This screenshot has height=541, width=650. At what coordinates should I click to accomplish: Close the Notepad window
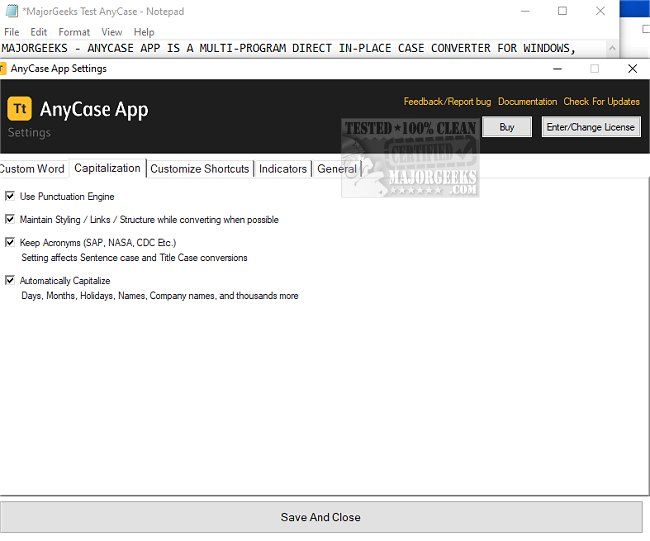(600, 11)
